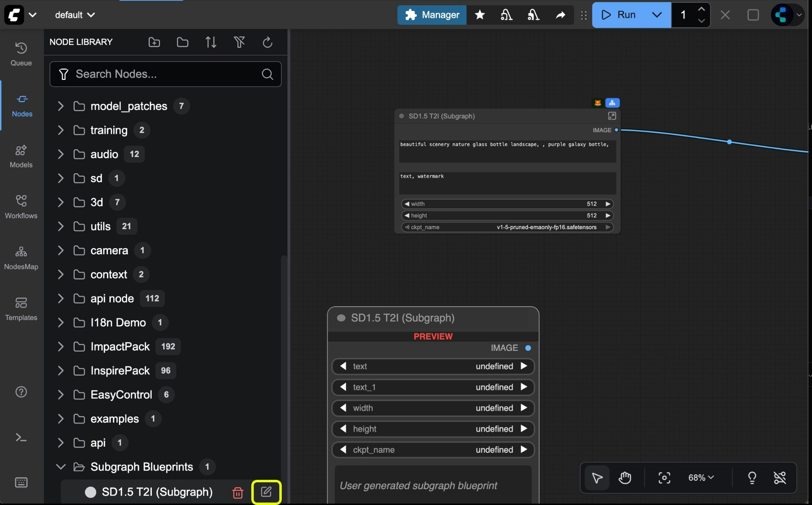
Task: Select the pan (hand) tool in canvas toolbar
Action: pyautogui.click(x=625, y=477)
